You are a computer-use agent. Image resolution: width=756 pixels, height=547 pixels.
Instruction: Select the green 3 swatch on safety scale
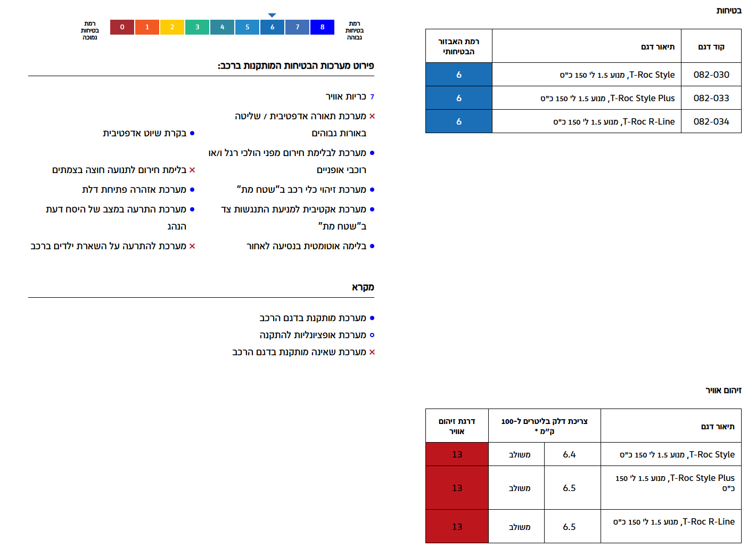[x=197, y=27]
